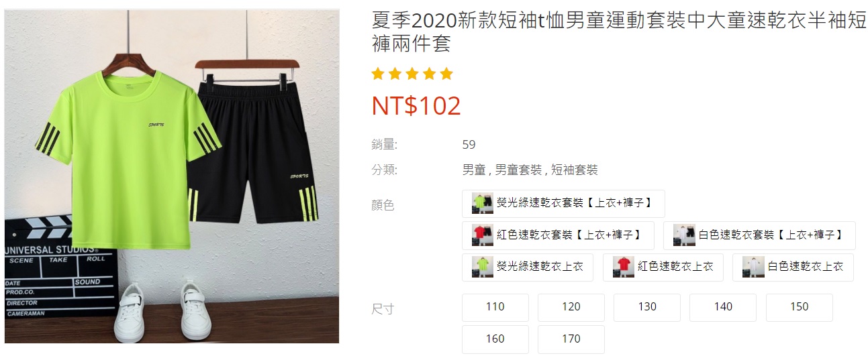Choose size 150 option
The width and height of the screenshot is (868, 360).
click(x=800, y=307)
